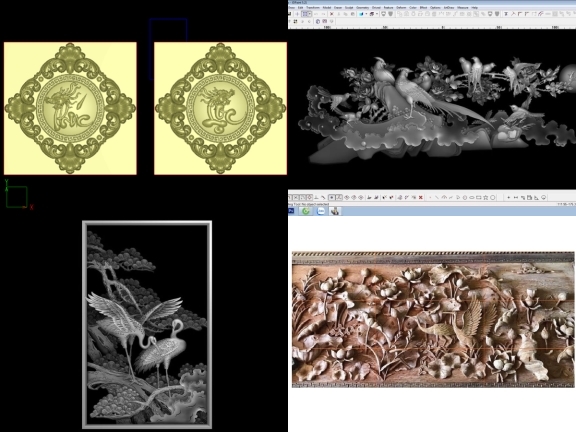Open the Transform menu
This screenshot has width=576, height=432.
(x=313, y=7)
